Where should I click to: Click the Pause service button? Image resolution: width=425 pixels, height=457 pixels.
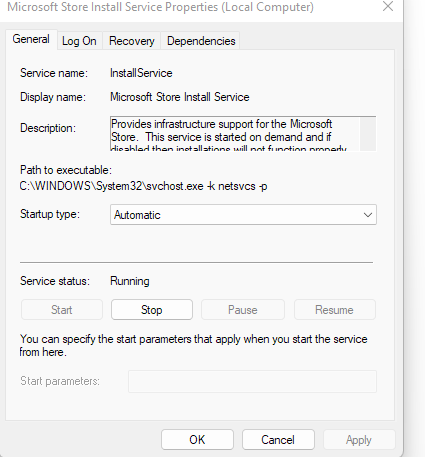point(243,310)
